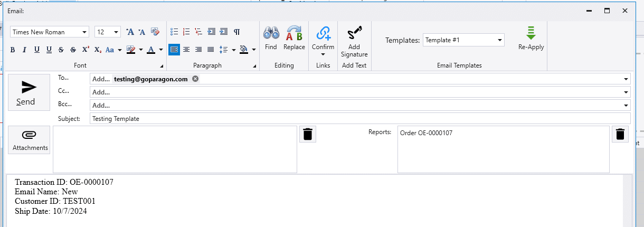Apply paragraph Shading fill color
Image resolution: width=644 pixels, height=227 pixels.
243,50
